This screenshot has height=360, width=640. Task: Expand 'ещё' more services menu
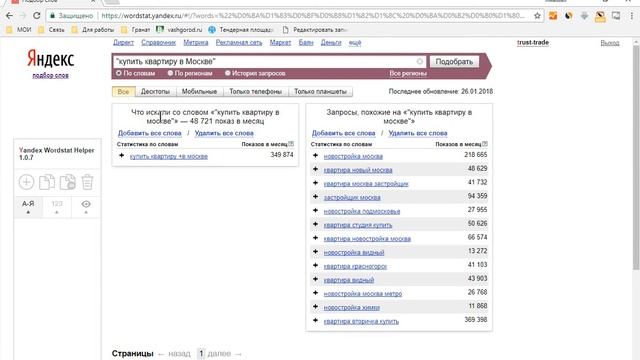point(355,42)
